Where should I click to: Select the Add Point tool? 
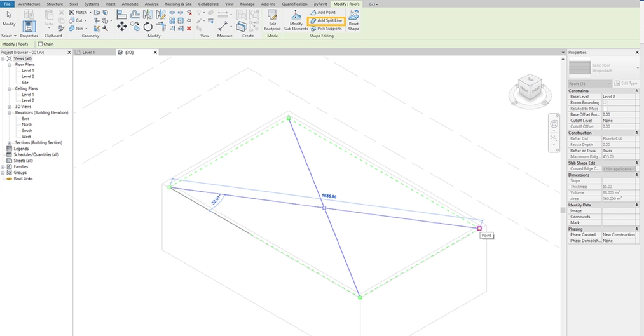[323, 12]
